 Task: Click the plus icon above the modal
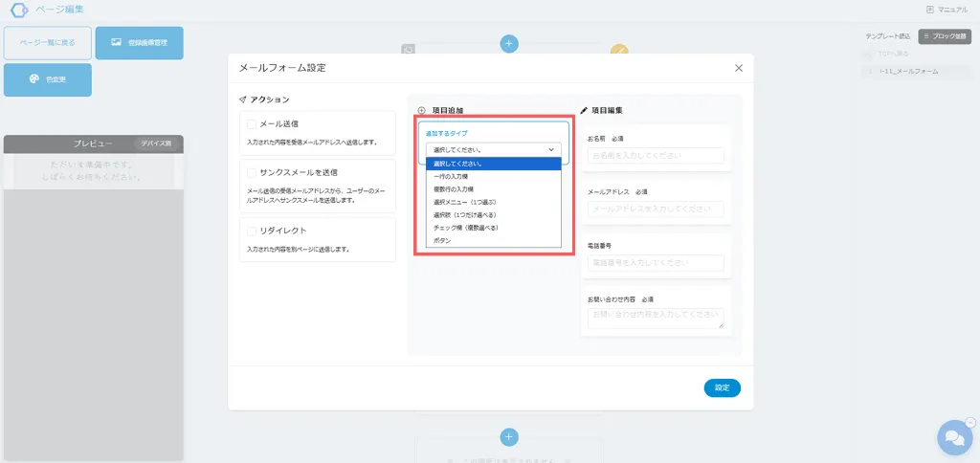click(509, 44)
